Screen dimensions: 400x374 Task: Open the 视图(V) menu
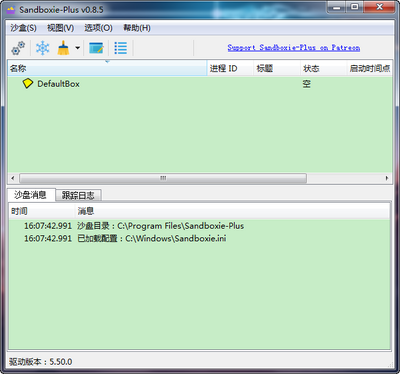click(x=60, y=28)
